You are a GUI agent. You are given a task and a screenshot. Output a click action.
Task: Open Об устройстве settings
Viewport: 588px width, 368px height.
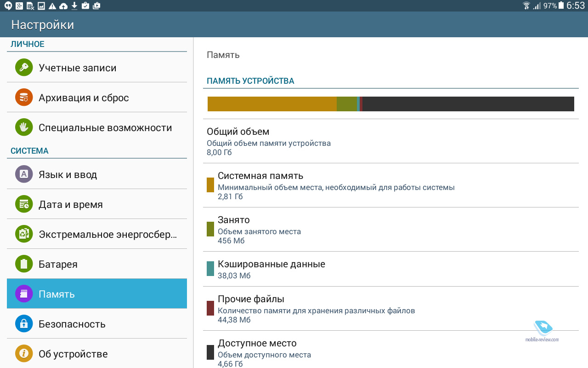(x=97, y=354)
